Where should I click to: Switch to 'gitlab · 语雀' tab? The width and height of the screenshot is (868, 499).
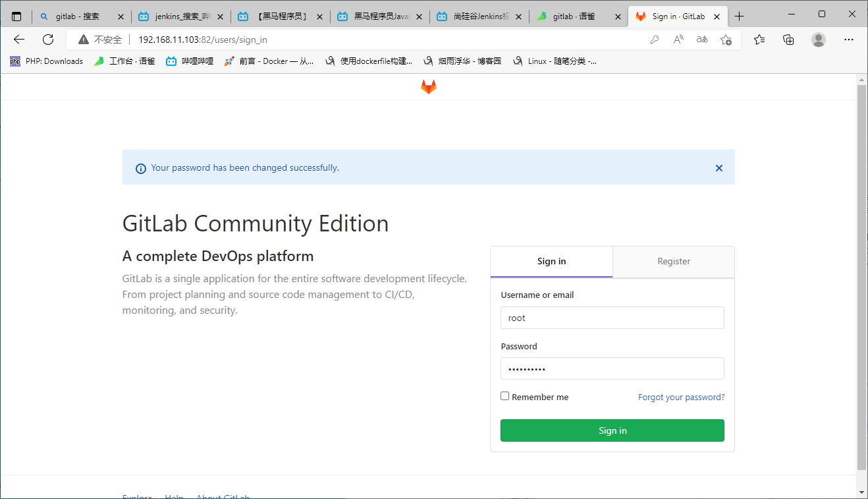coord(578,16)
